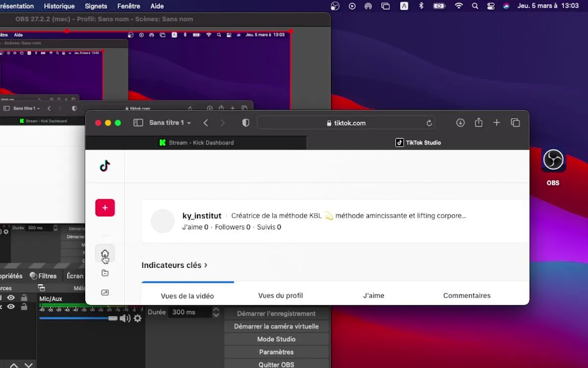Open OBS Paramètres button
Screen dimensions: 588x368
point(276,352)
